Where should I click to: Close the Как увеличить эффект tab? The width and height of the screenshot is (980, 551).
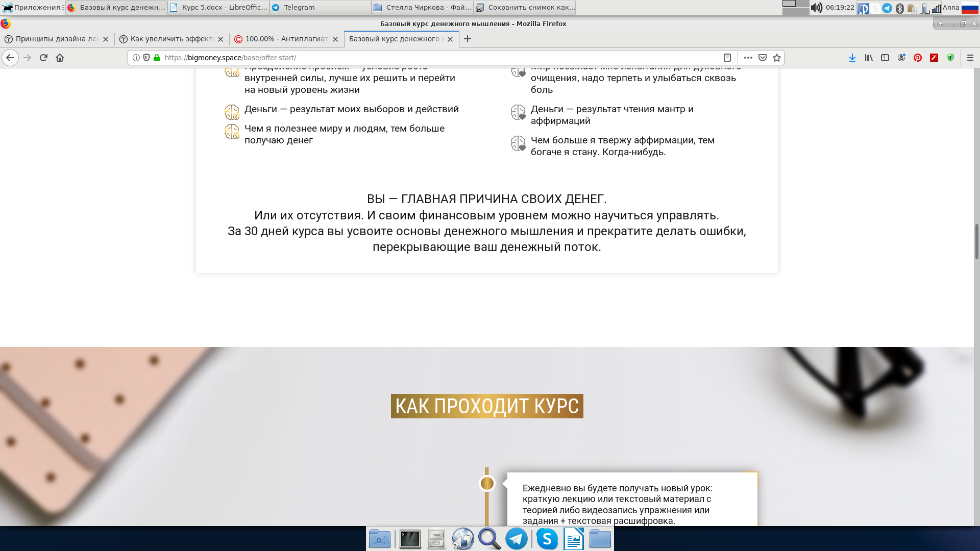(x=220, y=39)
